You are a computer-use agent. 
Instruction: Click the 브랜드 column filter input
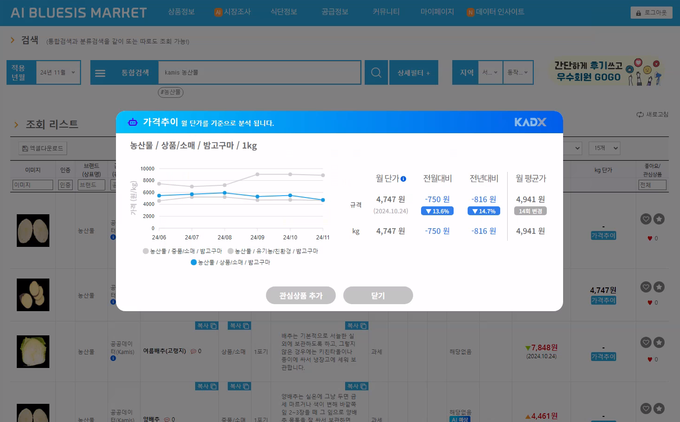pyautogui.click(x=91, y=185)
